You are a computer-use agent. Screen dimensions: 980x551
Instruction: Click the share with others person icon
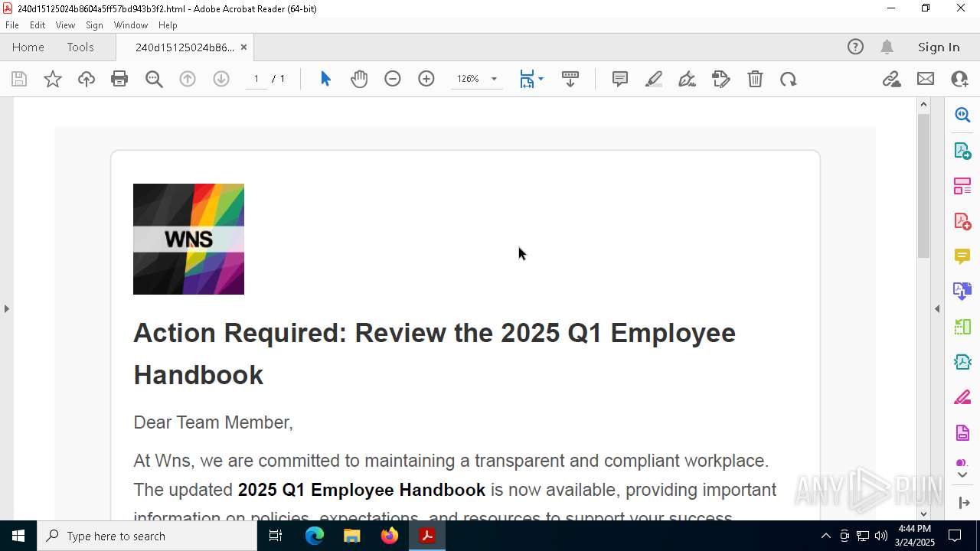point(959,79)
